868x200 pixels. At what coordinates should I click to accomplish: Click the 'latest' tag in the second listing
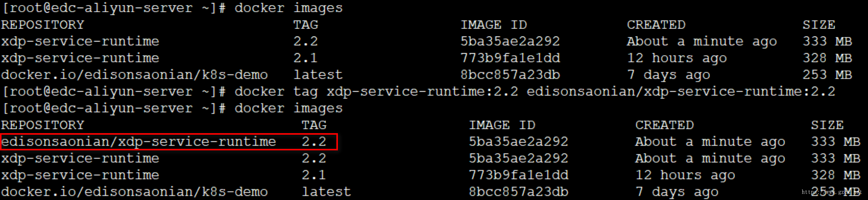tap(326, 192)
